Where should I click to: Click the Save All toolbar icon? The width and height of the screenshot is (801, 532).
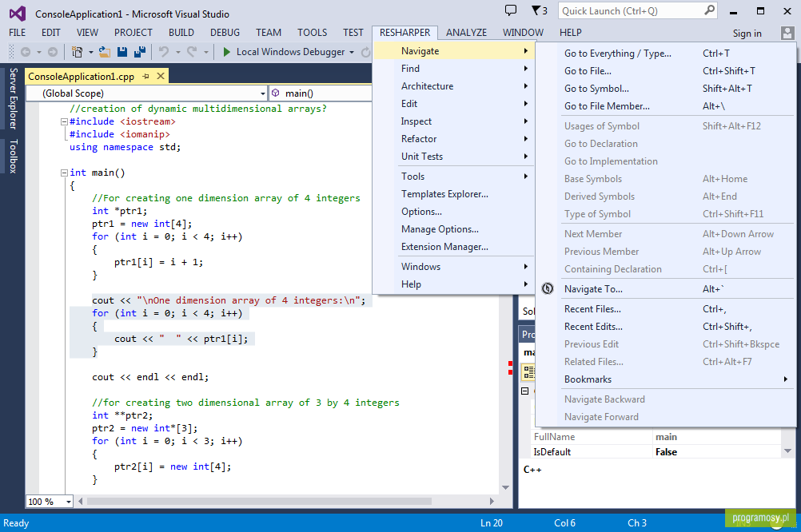[x=139, y=52]
